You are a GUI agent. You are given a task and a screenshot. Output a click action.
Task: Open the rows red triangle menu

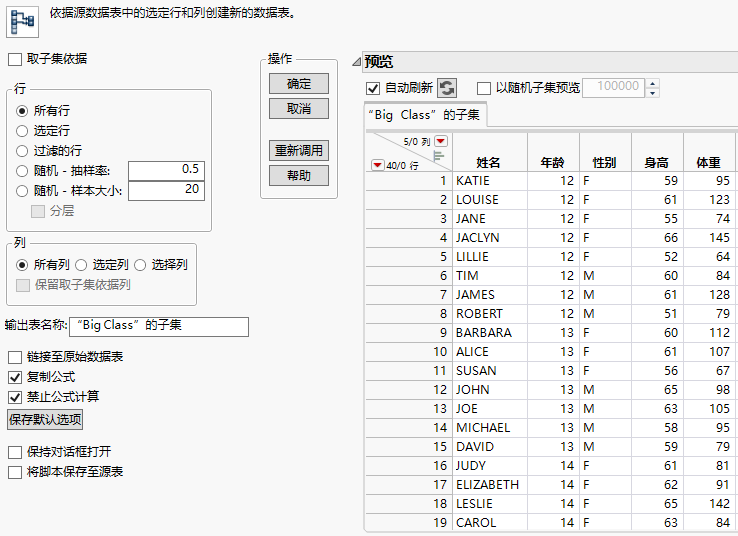click(x=377, y=165)
